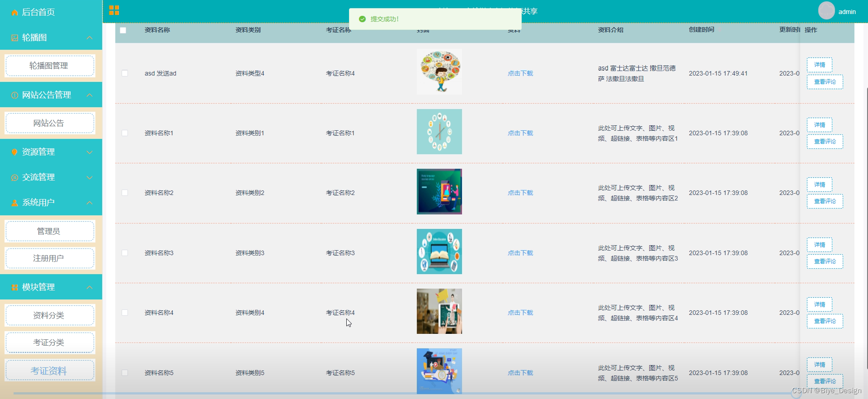
Task: Click 点击下载 for 资料名称5
Action: pyautogui.click(x=520, y=373)
